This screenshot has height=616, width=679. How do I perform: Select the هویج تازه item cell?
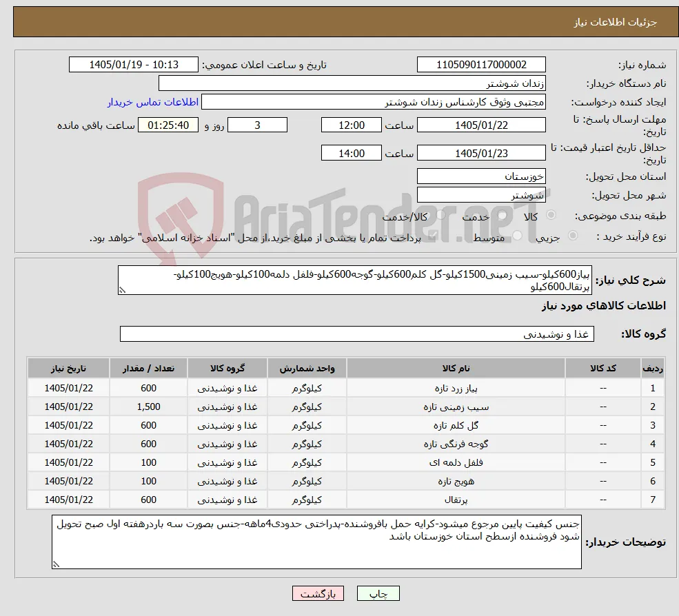coord(456,482)
